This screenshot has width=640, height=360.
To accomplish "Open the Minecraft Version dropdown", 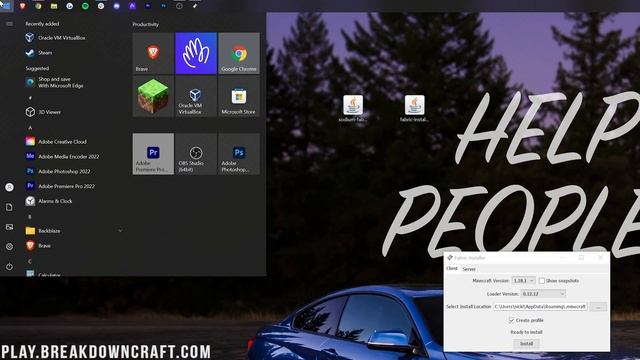I will tap(523, 281).
